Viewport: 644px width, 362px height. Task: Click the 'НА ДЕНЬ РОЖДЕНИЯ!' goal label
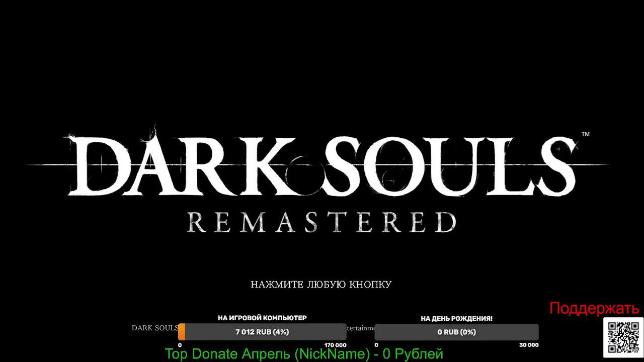click(x=457, y=319)
